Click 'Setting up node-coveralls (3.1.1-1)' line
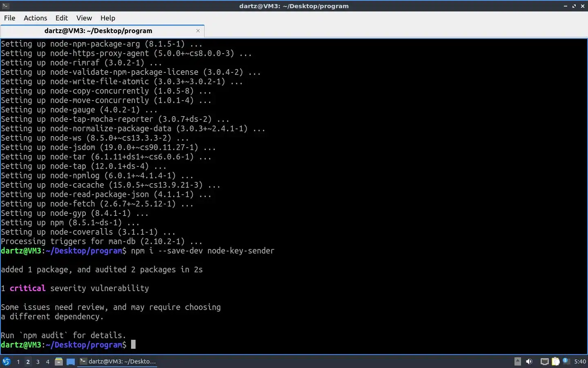This screenshot has width=588, height=368. pyautogui.click(x=88, y=232)
